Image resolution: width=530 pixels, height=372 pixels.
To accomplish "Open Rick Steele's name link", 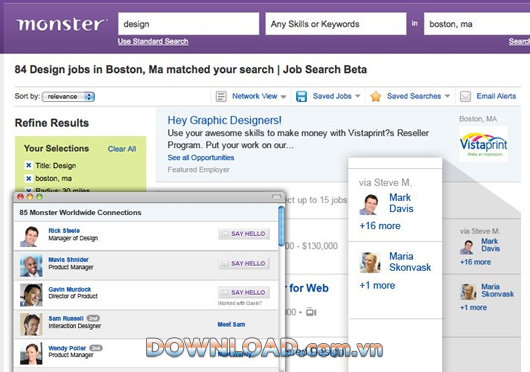I will tap(64, 231).
